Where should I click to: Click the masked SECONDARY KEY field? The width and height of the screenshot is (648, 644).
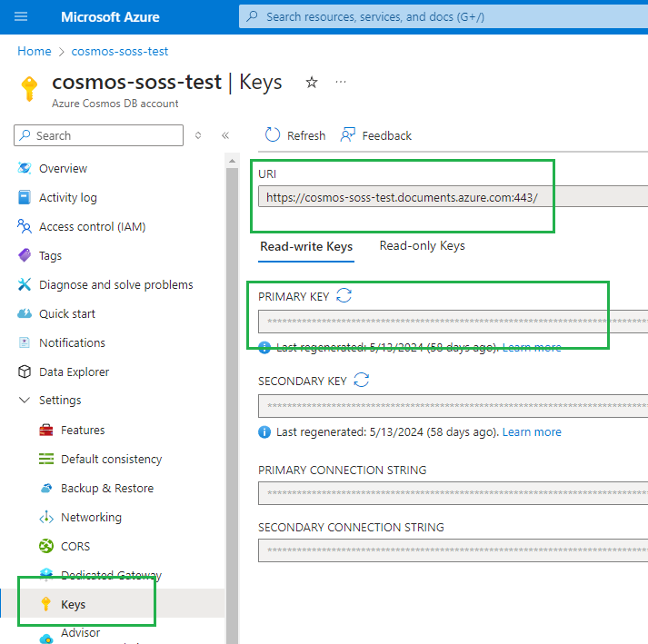(453, 406)
